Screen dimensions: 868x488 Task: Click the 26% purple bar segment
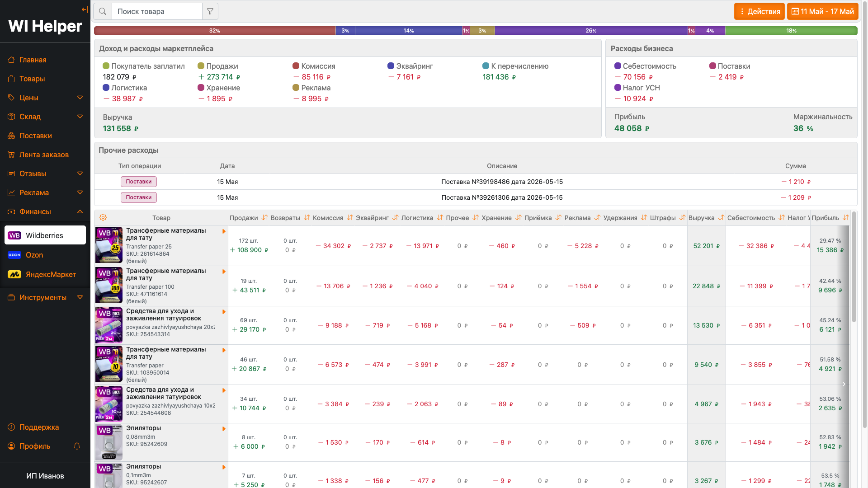(x=591, y=31)
